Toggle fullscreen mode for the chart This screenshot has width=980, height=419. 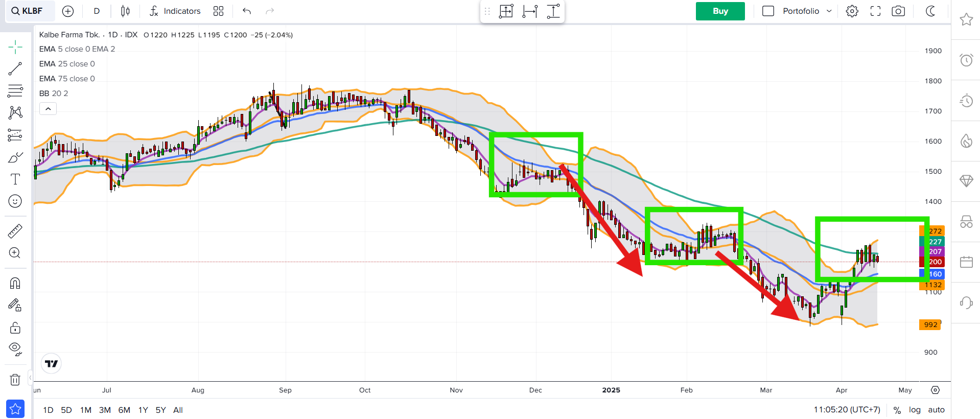click(875, 11)
